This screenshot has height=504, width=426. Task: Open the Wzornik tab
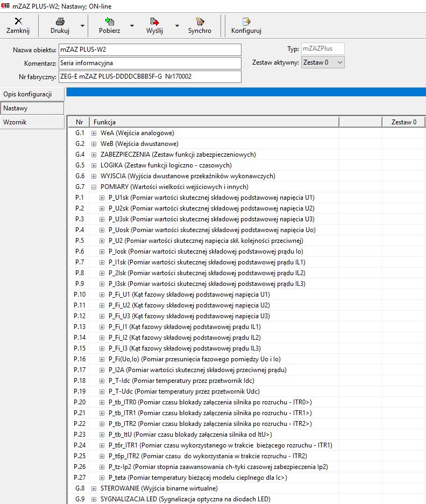(x=32, y=122)
